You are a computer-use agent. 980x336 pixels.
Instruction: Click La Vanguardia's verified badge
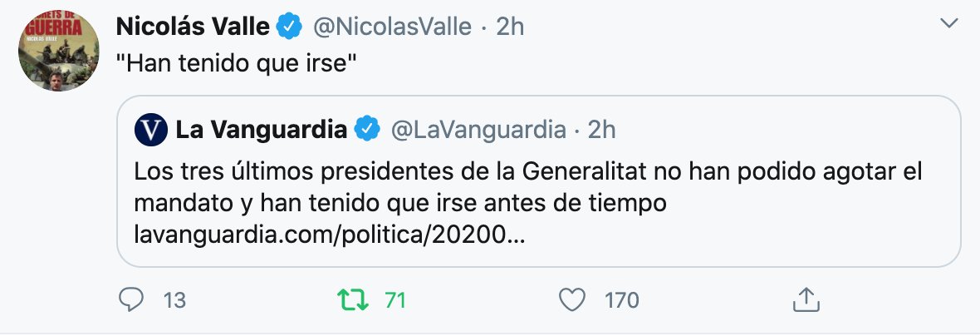pyautogui.click(x=368, y=130)
